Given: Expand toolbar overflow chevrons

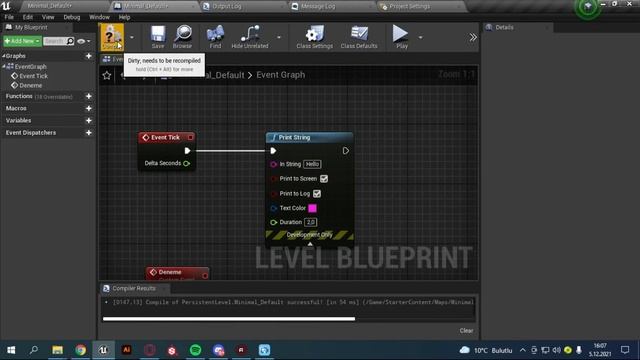Looking at the screenshot, I should [x=473, y=37].
